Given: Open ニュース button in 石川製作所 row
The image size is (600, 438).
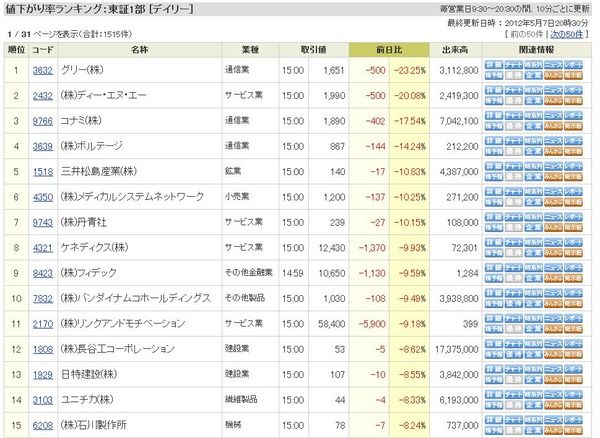Looking at the screenshot, I should click(x=553, y=420).
